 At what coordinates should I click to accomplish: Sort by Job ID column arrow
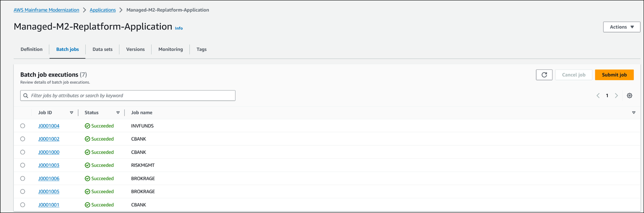pos(71,113)
